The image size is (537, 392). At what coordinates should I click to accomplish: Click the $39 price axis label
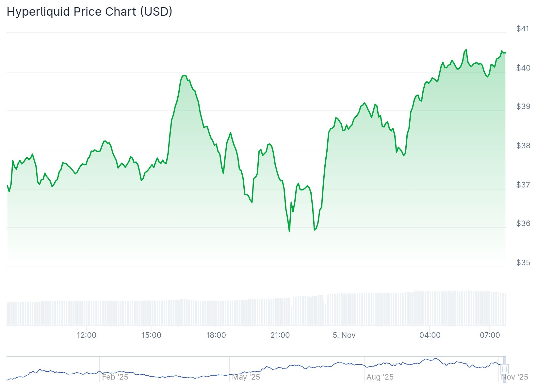[523, 106]
